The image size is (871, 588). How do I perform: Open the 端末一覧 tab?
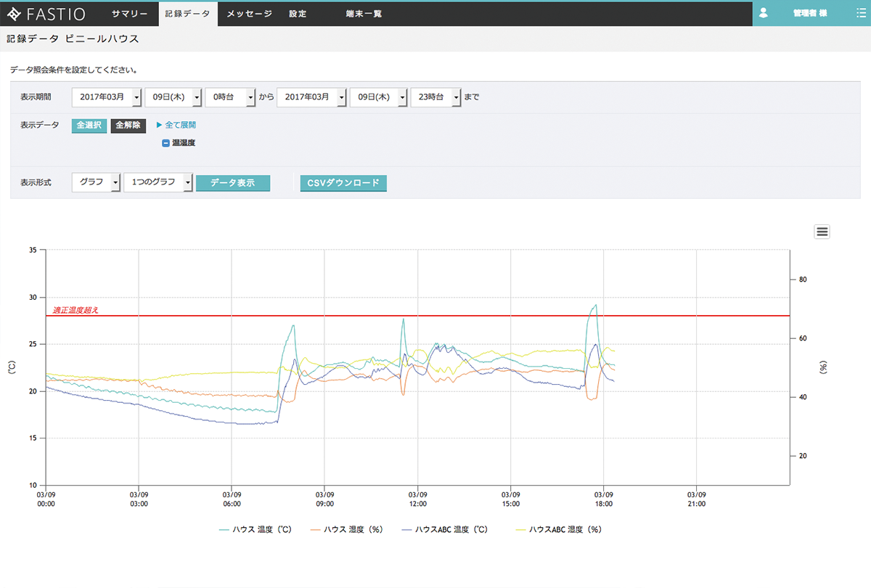click(x=364, y=14)
